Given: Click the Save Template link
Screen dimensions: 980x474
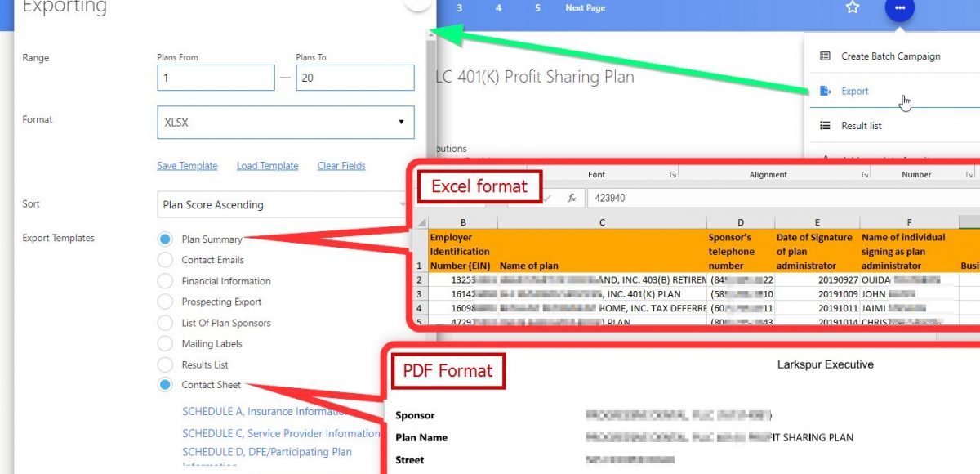Looking at the screenshot, I should click(187, 166).
